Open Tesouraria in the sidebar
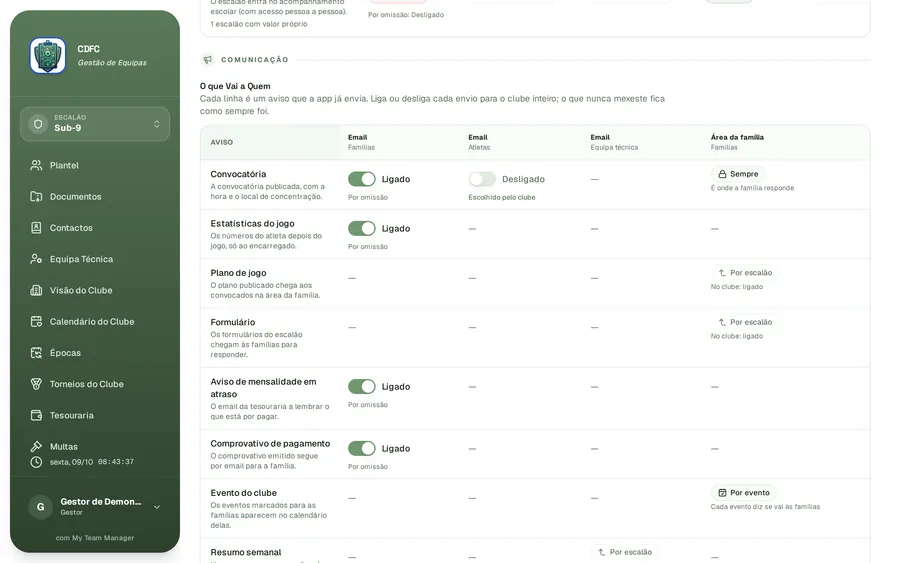The height and width of the screenshot is (563, 900). coord(95,416)
